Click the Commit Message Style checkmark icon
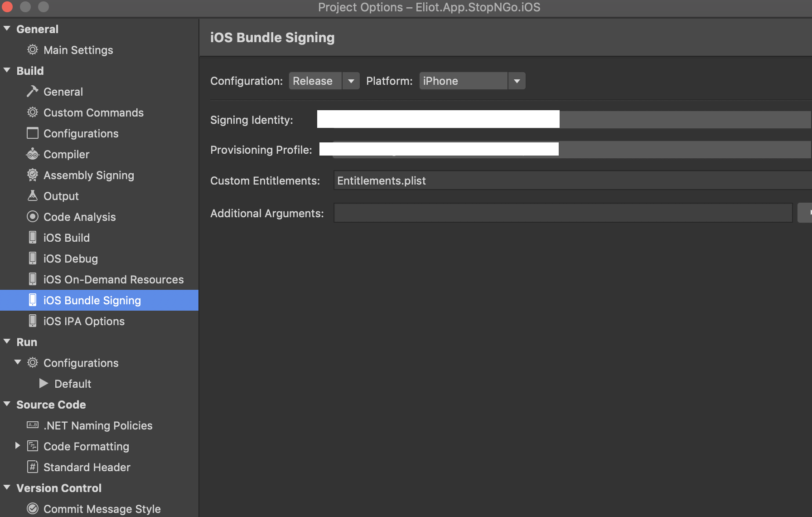Viewport: 812px width, 517px height. tap(33, 509)
